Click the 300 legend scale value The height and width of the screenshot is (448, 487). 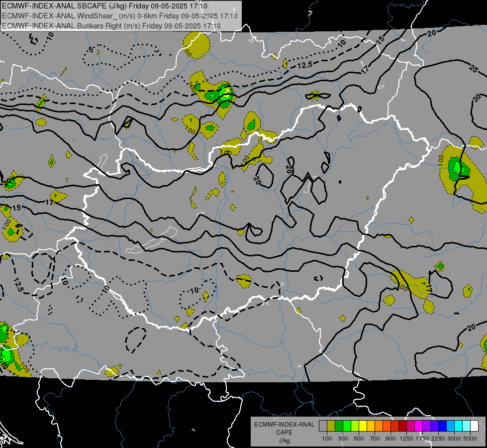(x=343, y=439)
